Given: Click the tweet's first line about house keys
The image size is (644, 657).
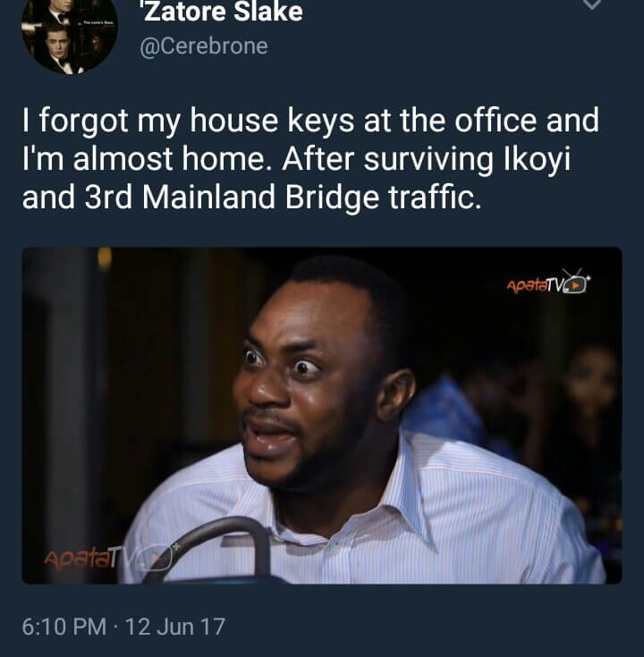Looking at the screenshot, I should 310,121.
